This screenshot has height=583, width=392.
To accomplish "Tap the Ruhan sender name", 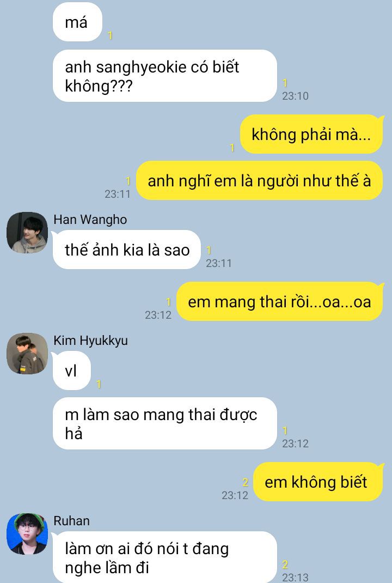I will (x=72, y=521).
